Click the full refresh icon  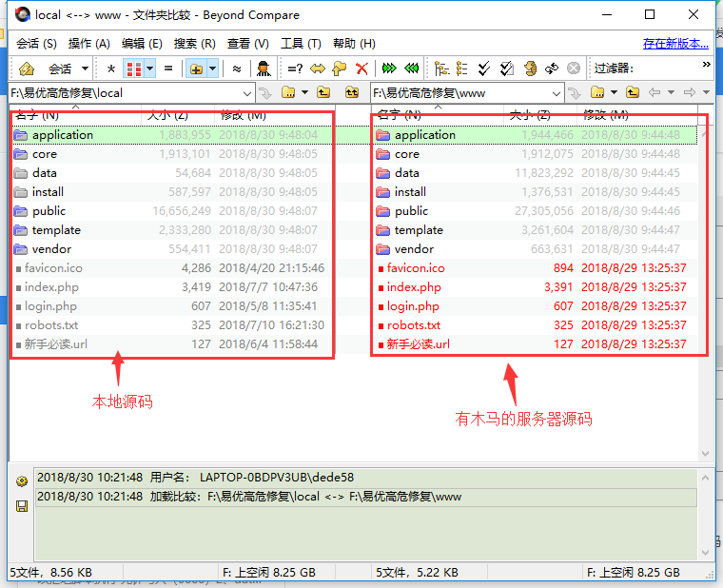pyautogui.click(x=530, y=69)
